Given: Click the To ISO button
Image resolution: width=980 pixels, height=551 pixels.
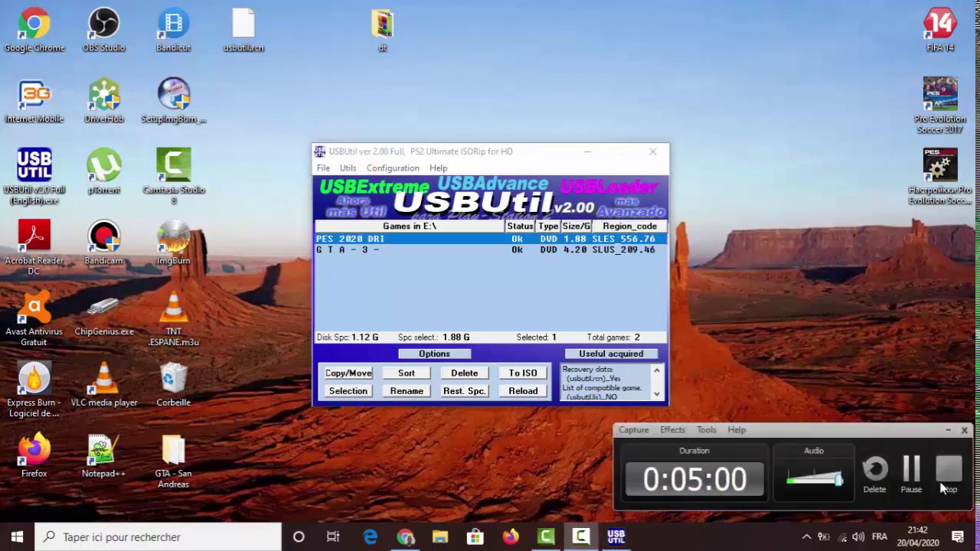Looking at the screenshot, I should tap(523, 373).
